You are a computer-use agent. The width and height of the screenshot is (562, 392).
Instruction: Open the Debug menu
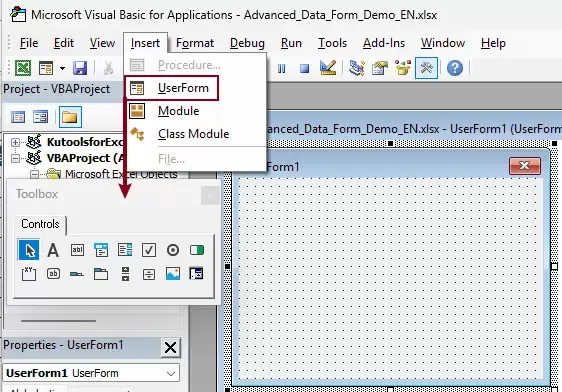[247, 43]
